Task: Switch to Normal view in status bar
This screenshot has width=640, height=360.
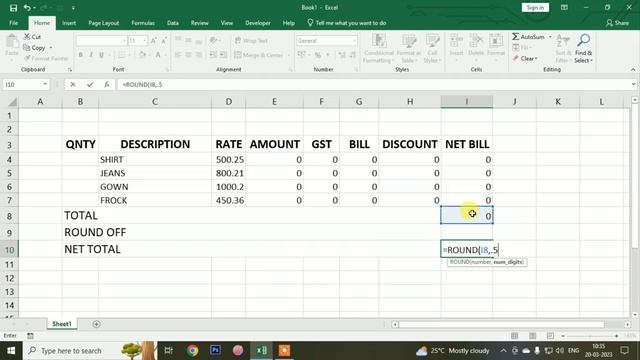Action: 514,336
